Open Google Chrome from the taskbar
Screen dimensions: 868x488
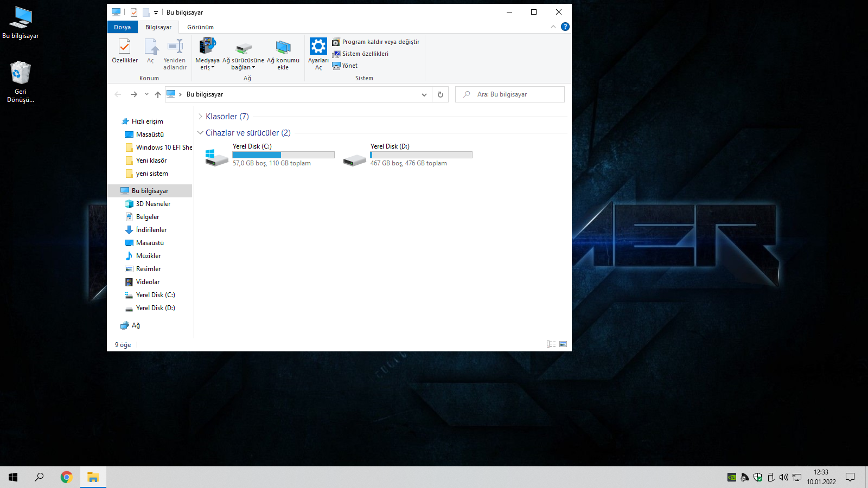coord(66,477)
